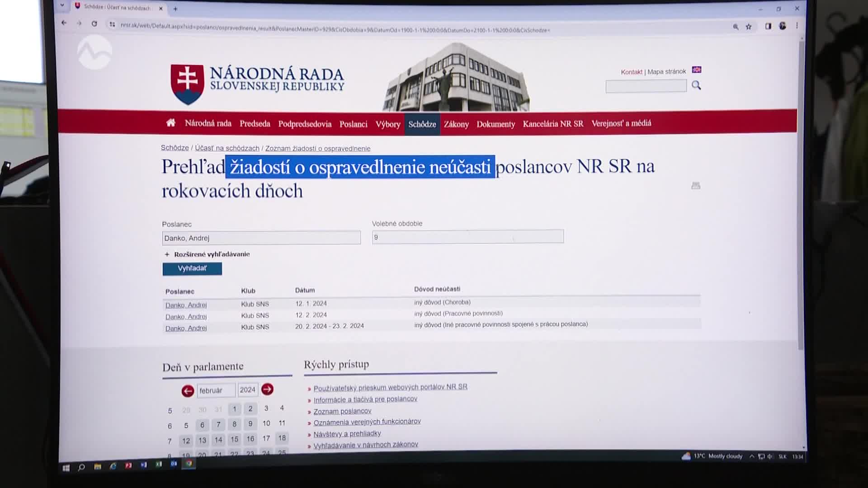Open the Podpredsedovia menu
The image size is (868, 488).
305,124
